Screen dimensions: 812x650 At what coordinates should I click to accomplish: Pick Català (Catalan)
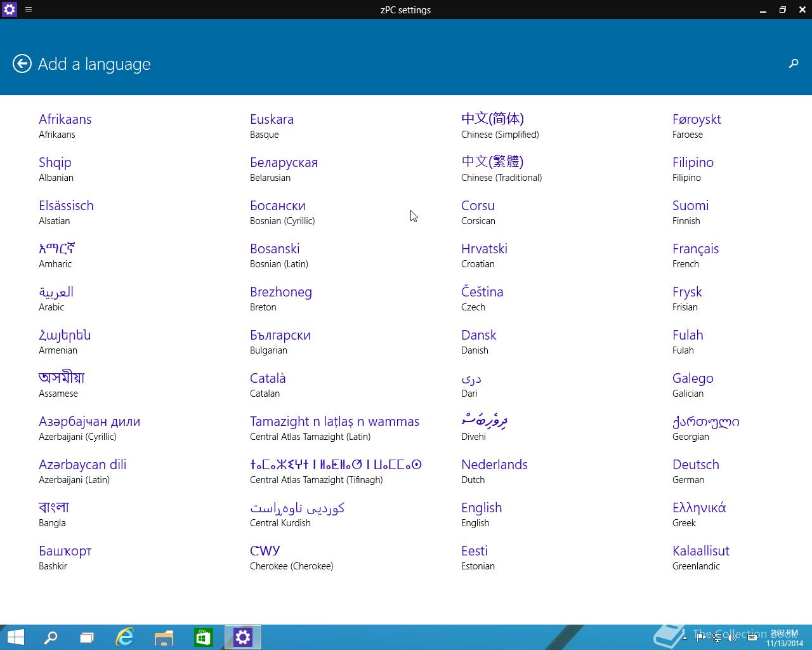point(268,385)
